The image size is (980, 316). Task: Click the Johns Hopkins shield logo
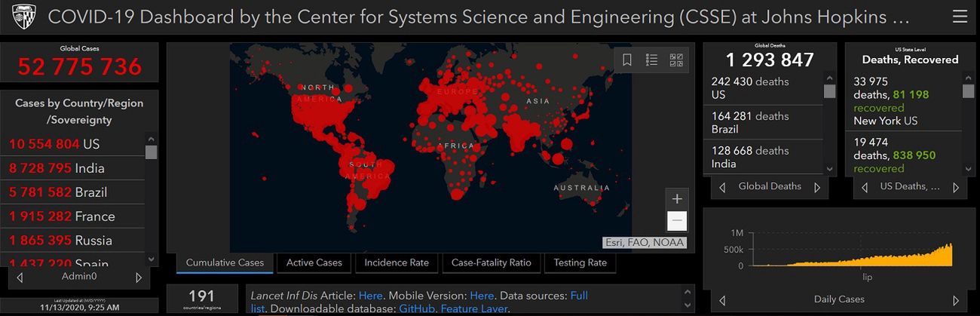point(24,16)
